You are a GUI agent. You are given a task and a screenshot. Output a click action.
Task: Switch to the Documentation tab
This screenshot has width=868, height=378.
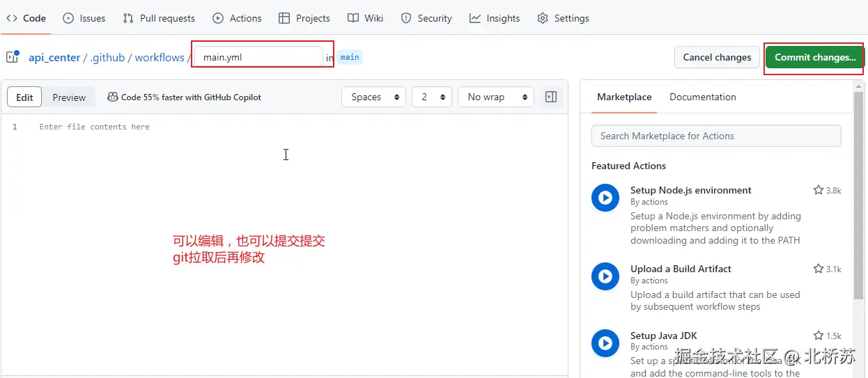tap(702, 97)
